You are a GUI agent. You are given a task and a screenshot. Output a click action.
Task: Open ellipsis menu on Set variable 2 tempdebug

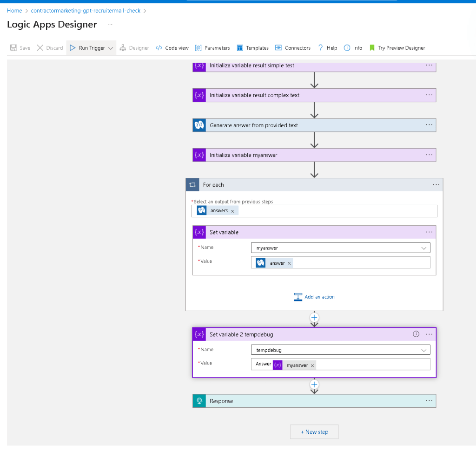(x=429, y=334)
